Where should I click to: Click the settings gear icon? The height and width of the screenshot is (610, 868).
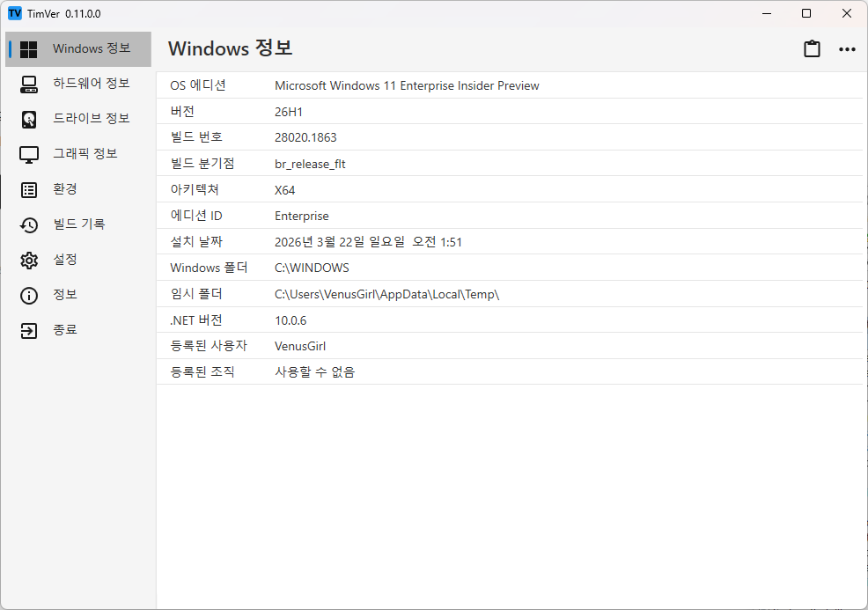pyautogui.click(x=29, y=261)
